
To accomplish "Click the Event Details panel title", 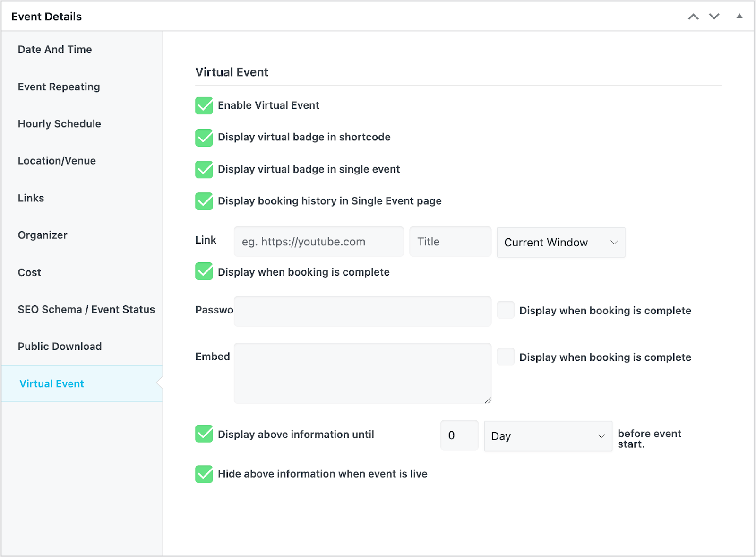I will pyautogui.click(x=47, y=17).
